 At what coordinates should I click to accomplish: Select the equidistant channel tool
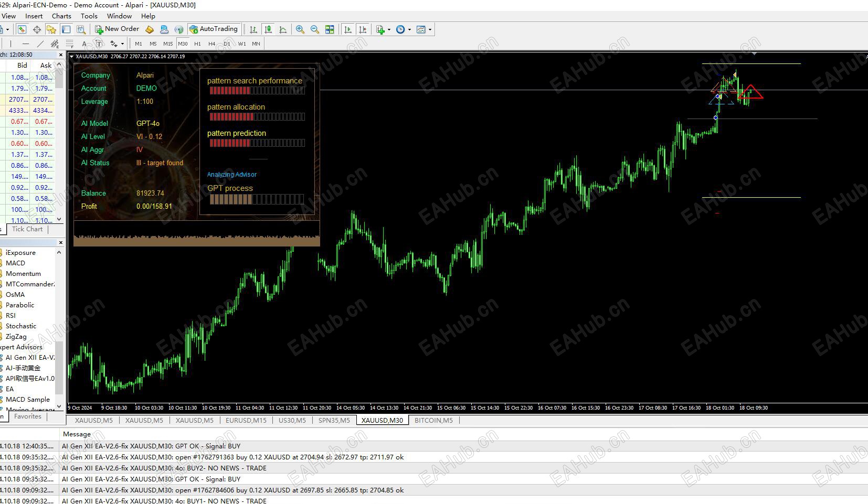(55, 44)
